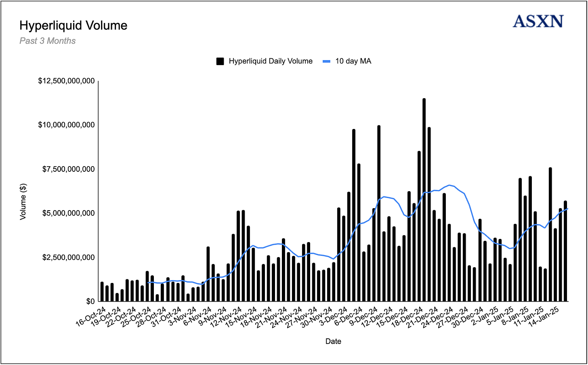Click the 'Date' x-axis title
Viewport: 588px width, 365px height.
pyautogui.click(x=333, y=341)
